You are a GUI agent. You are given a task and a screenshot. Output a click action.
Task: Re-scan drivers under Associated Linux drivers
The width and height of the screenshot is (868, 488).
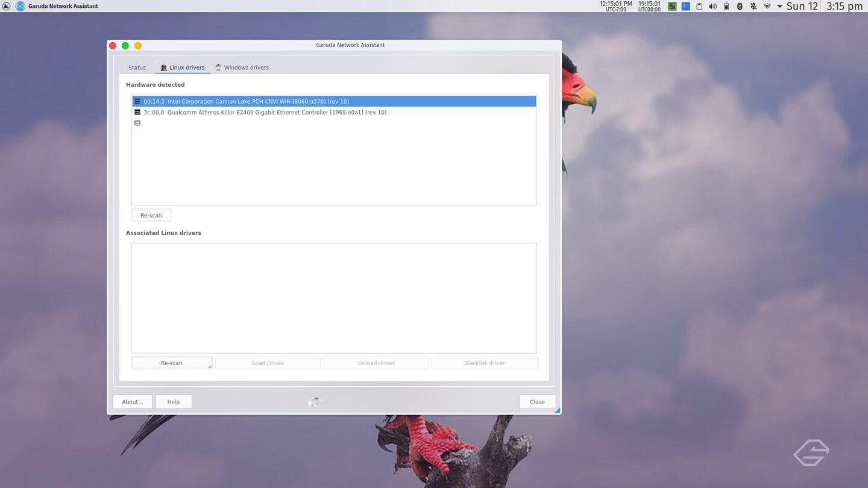click(x=172, y=363)
